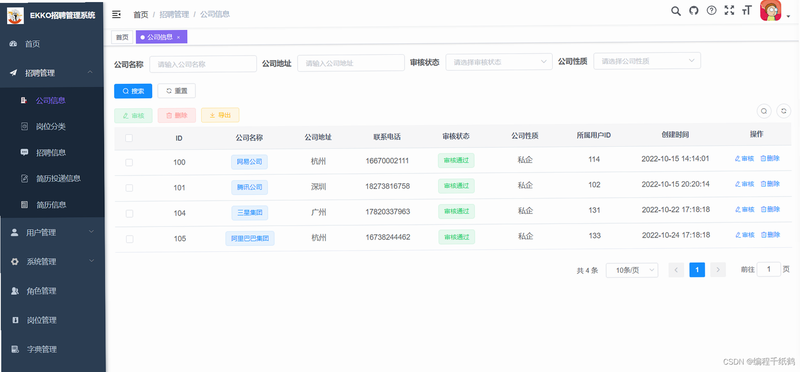This screenshot has width=800, height=372.
Task: Open the GitHub source icon
Action: pos(693,11)
